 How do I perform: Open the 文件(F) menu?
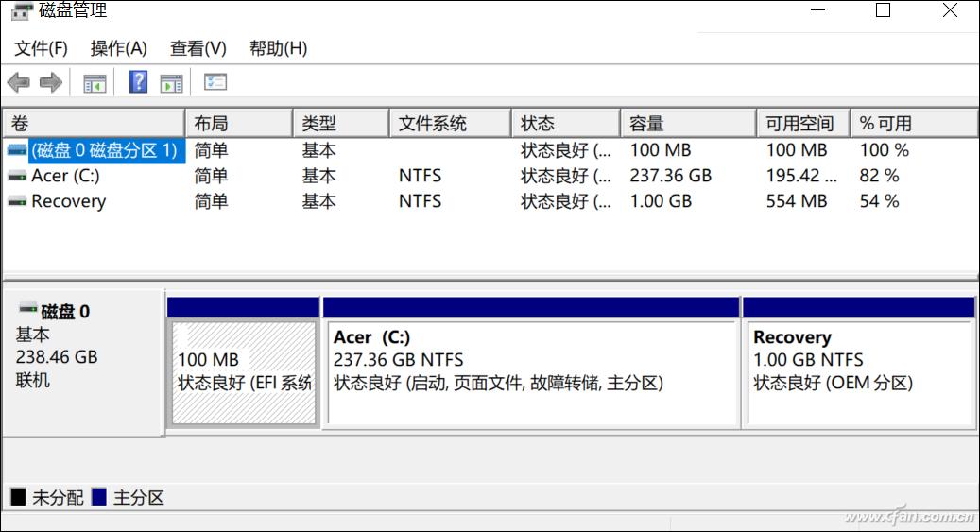[41, 48]
